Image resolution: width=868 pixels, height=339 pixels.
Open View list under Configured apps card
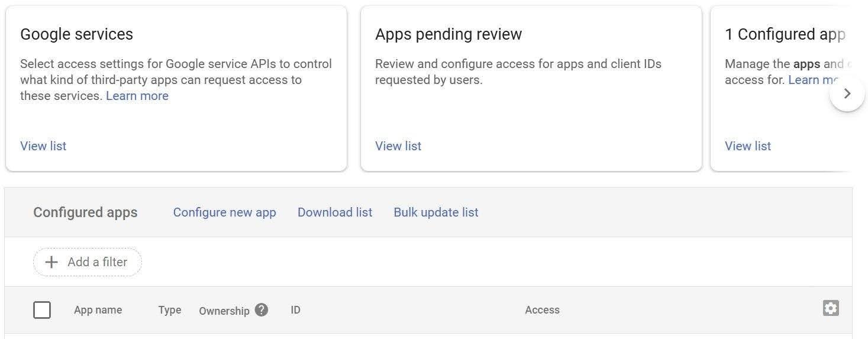(x=748, y=146)
